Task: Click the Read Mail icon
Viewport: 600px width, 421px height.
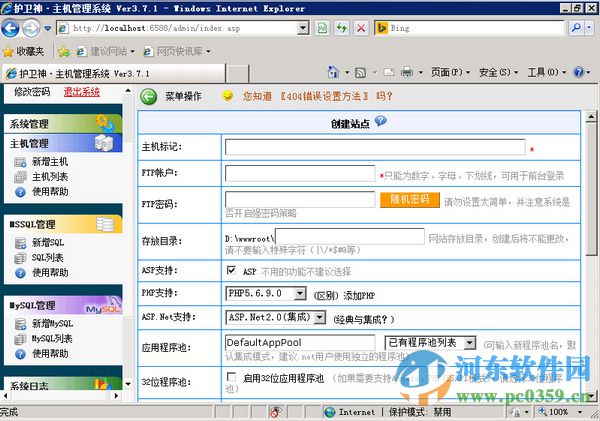Action: pyautogui.click(x=389, y=72)
